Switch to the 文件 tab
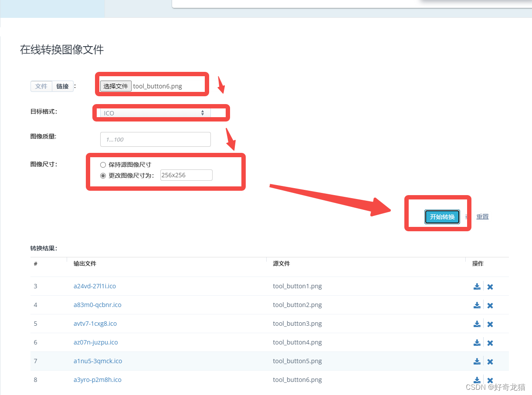This screenshot has height=395, width=532. (41, 86)
